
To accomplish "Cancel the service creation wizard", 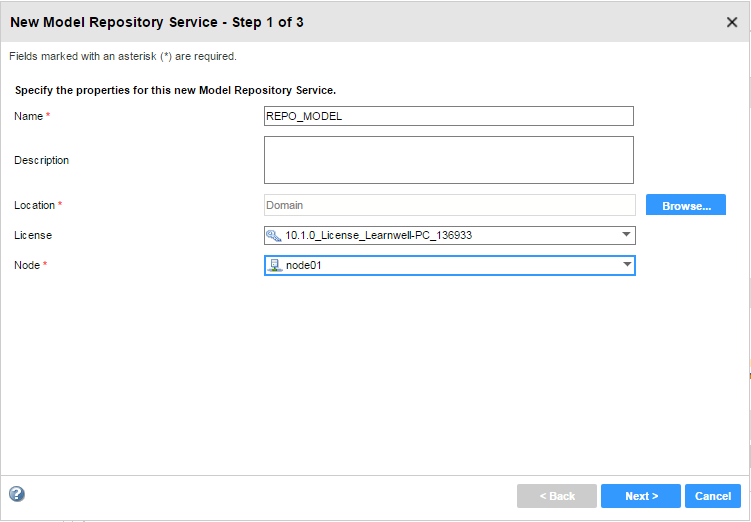I will click(713, 496).
